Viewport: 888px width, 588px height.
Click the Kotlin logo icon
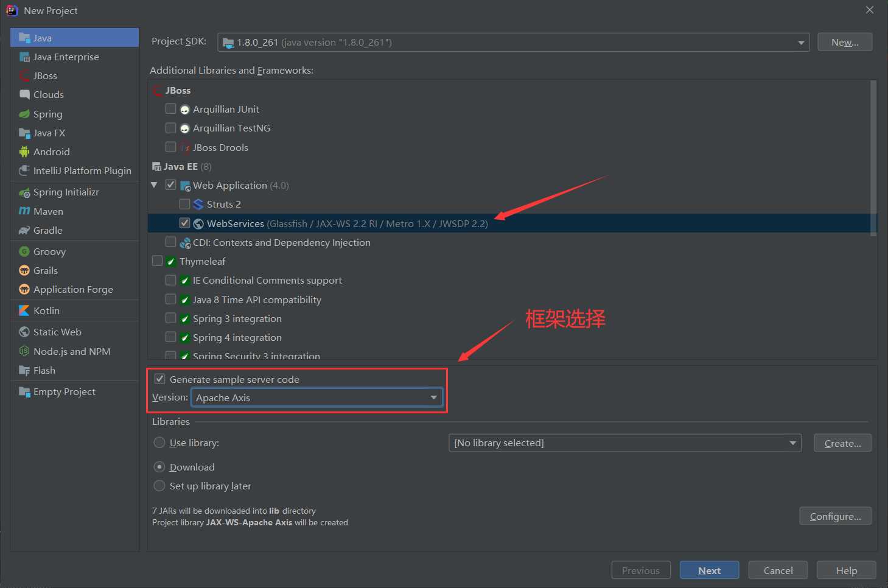pos(24,310)
